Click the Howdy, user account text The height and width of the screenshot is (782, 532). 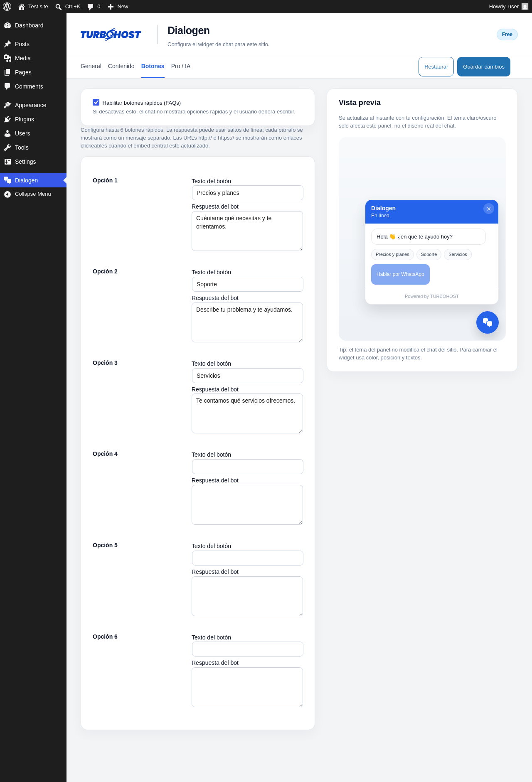[504, 7]
